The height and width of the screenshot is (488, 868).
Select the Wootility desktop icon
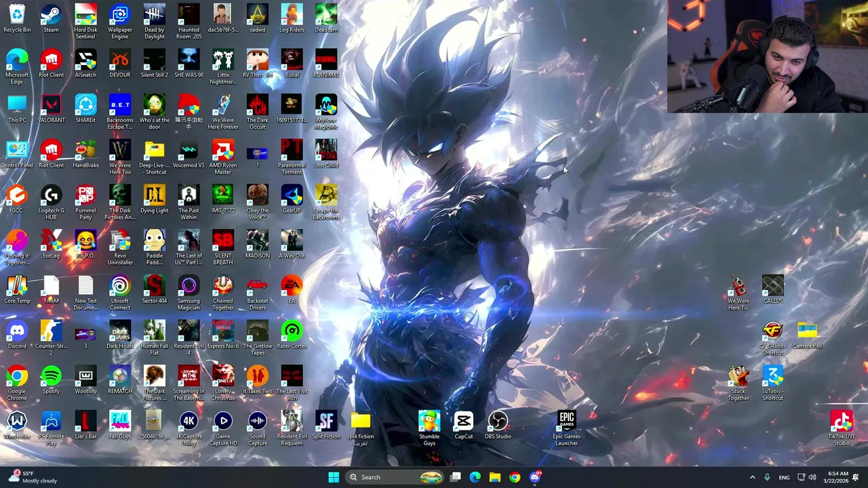click(x=85, y=380)
